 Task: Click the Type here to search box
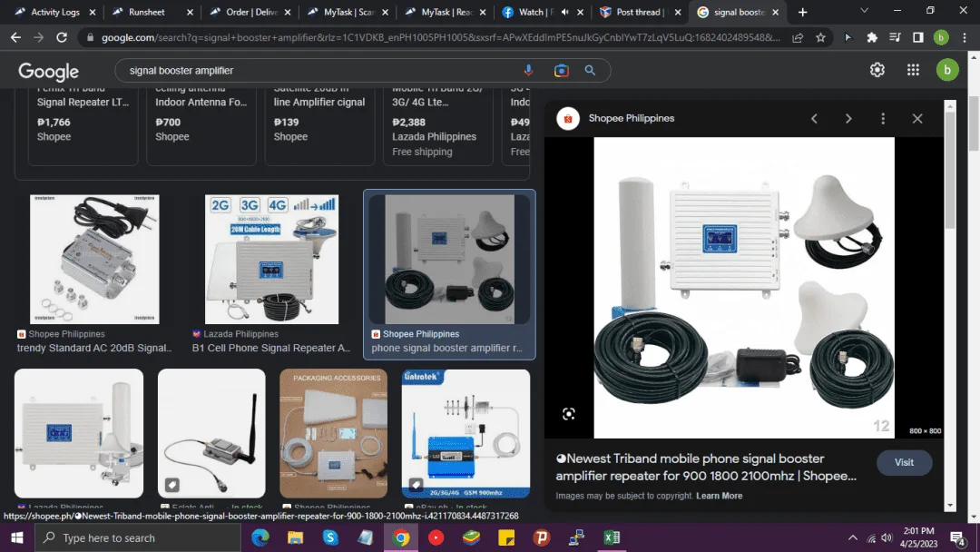point(138,537)
